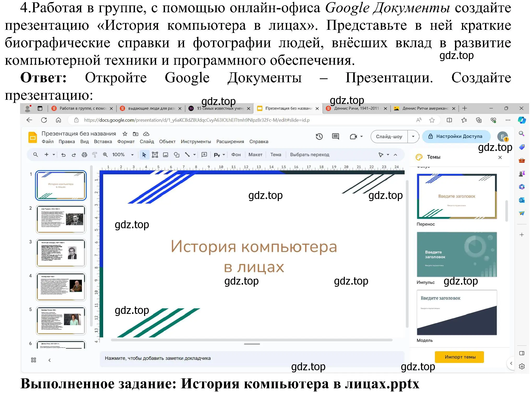
Task: Click the pointer mode icon at toolbar right
Action: click(381, 155)
